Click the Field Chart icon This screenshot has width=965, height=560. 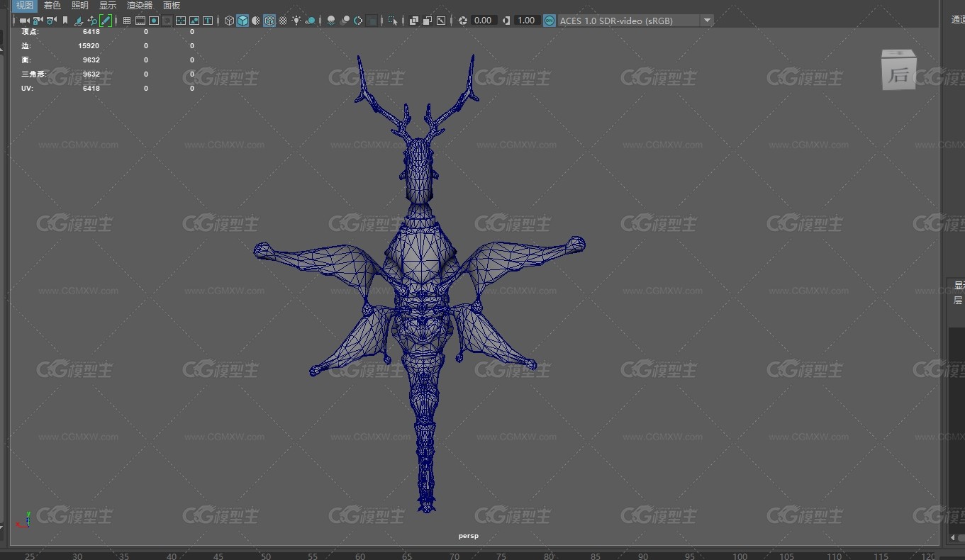pos(181,21)
